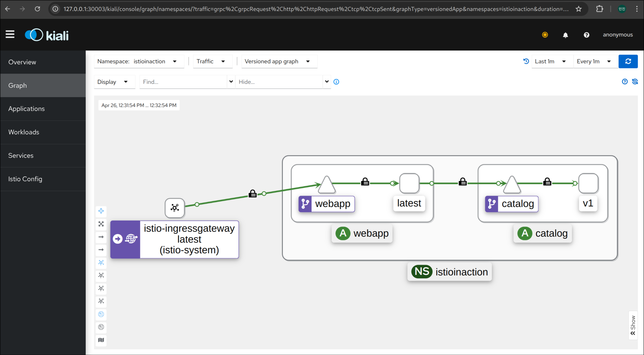Select the NS istioinaction namespace label

[x=449, y=272]
